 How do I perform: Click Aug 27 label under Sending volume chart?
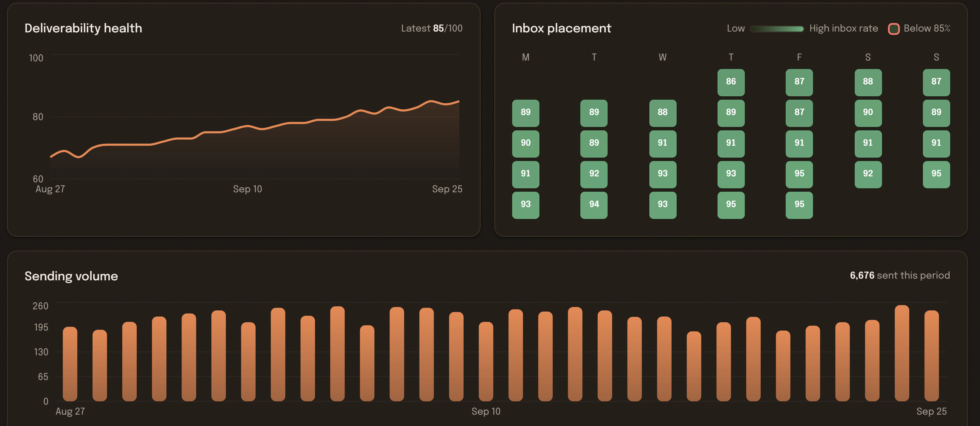[70, 411]
